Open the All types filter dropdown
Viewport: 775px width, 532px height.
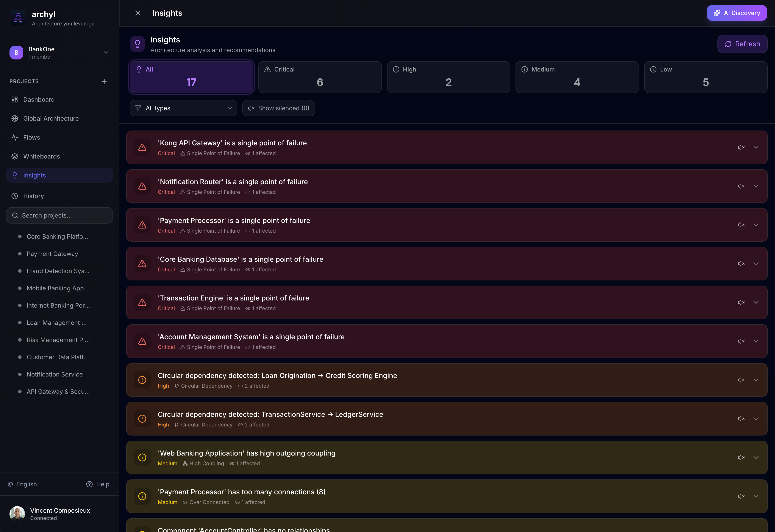click(x=183, y=108)
